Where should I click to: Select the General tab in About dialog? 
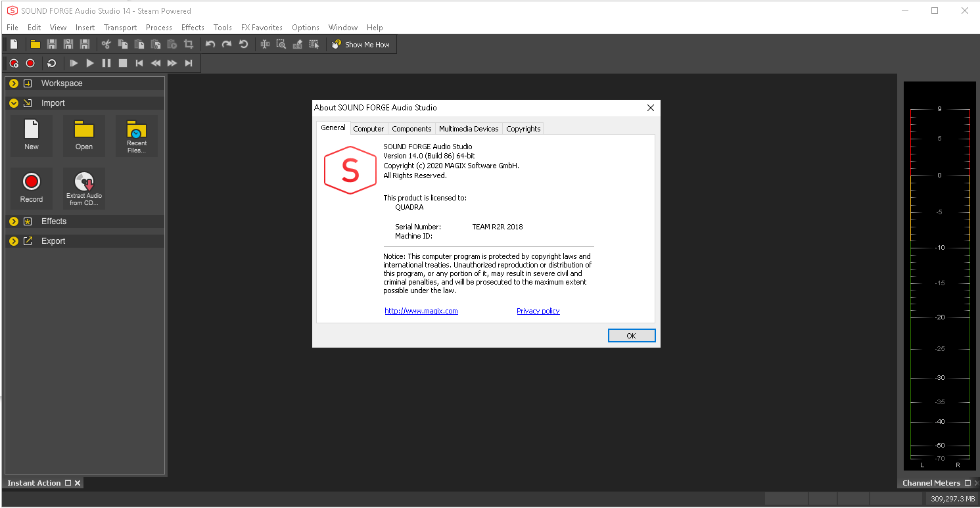[x=333, y=127]
